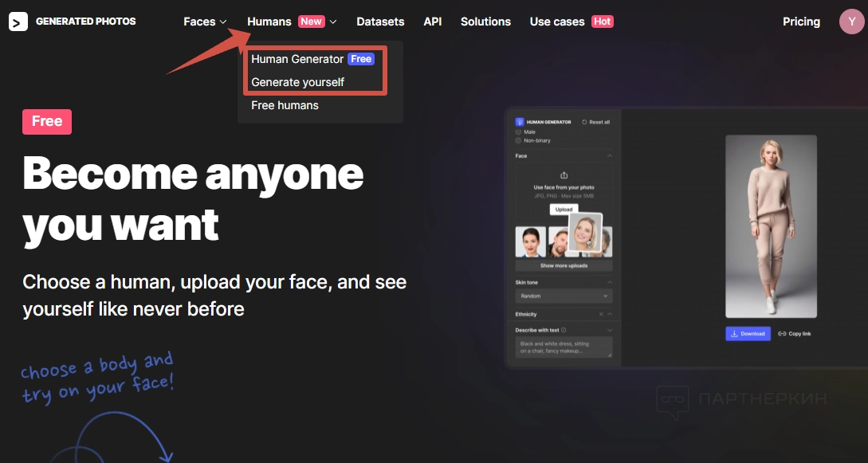Open the Pricing page
Screen dimensions: 868x463
click(801, 22)
